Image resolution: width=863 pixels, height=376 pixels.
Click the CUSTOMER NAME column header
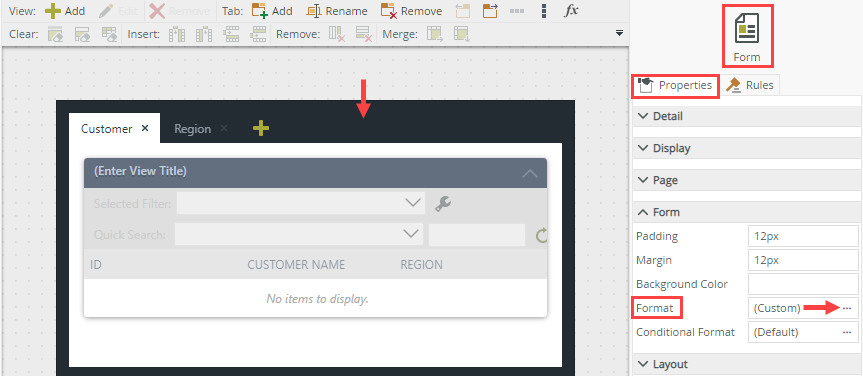coord(296,265)
